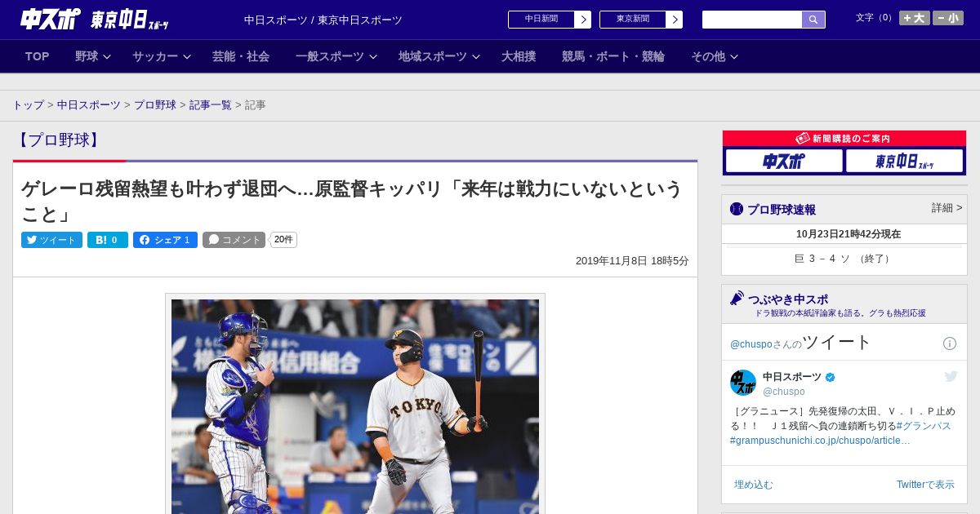Viewport: 980px width, 514px height.
Task: Click 埋め込む in the Twitter widget
Action: 754,485
